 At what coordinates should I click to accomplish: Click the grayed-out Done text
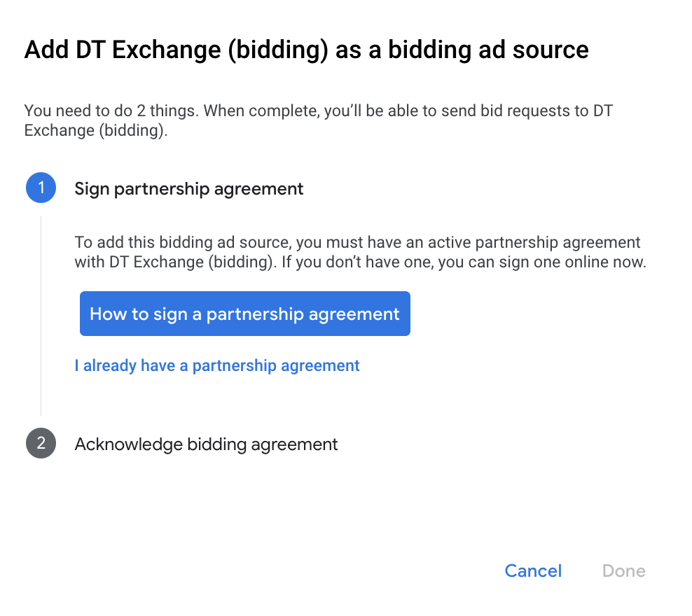click(x=623, y=570)
